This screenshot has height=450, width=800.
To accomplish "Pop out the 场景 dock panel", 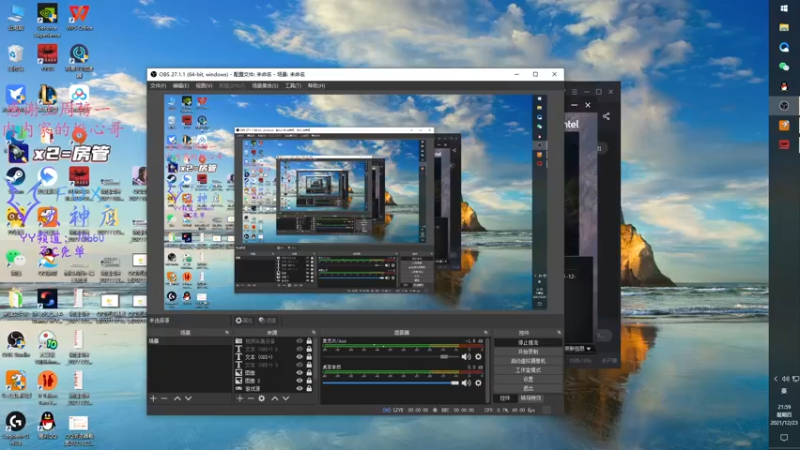I will [x=227, y=333].
